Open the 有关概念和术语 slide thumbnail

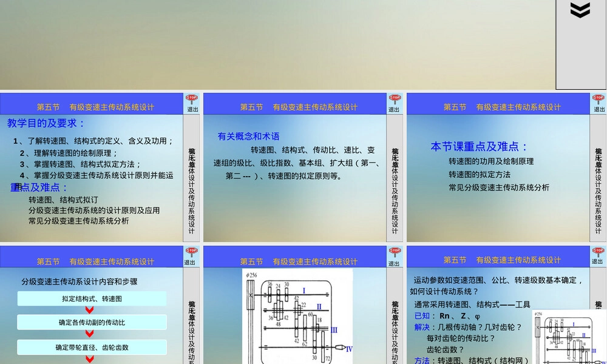[x=303, y=167]
